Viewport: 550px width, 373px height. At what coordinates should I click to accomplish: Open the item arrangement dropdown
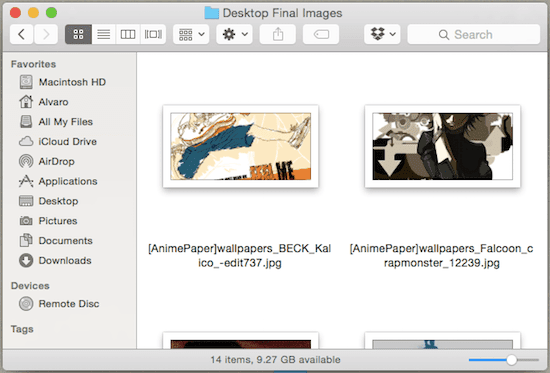coord(191,34)
